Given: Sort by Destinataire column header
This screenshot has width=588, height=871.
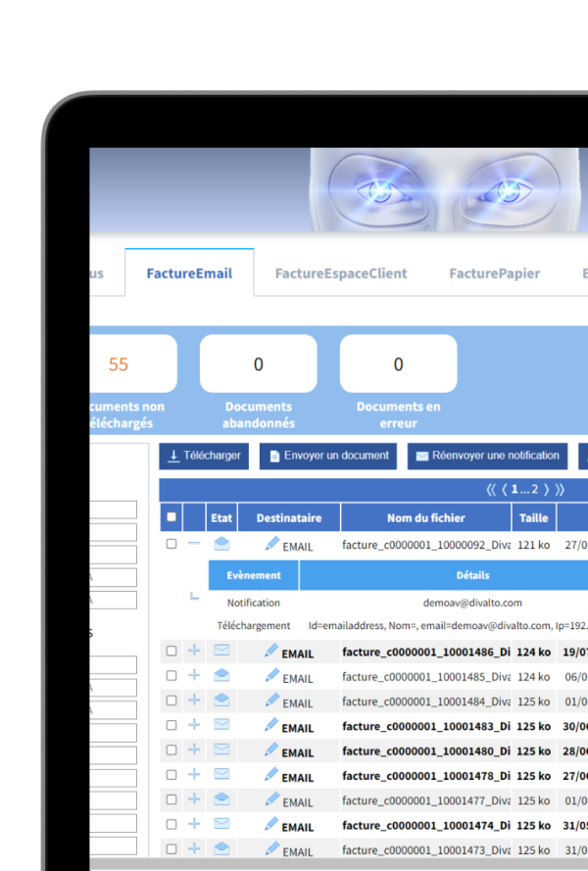Looking at the screenshot, I should coord(289,517).
